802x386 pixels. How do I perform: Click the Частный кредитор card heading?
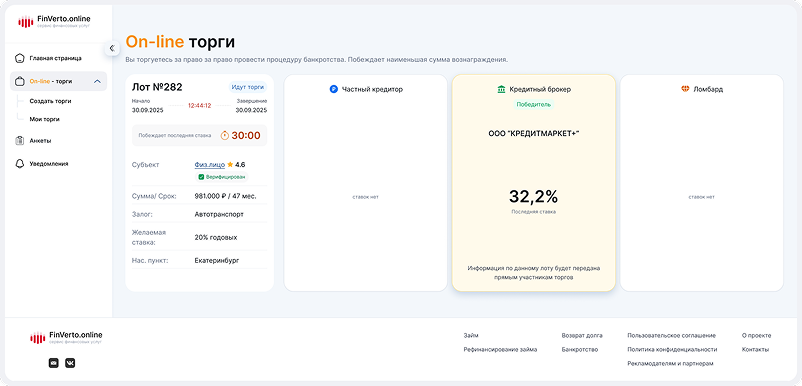(x=372, y=89)
